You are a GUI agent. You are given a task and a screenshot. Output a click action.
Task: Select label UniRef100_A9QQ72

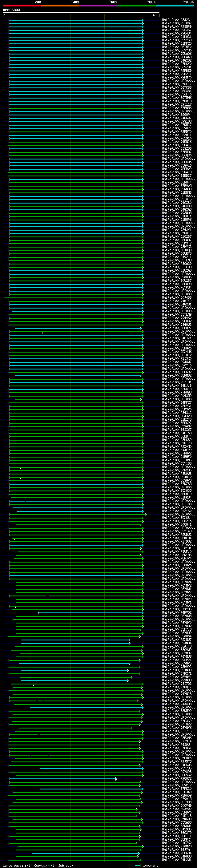[177, 778]
